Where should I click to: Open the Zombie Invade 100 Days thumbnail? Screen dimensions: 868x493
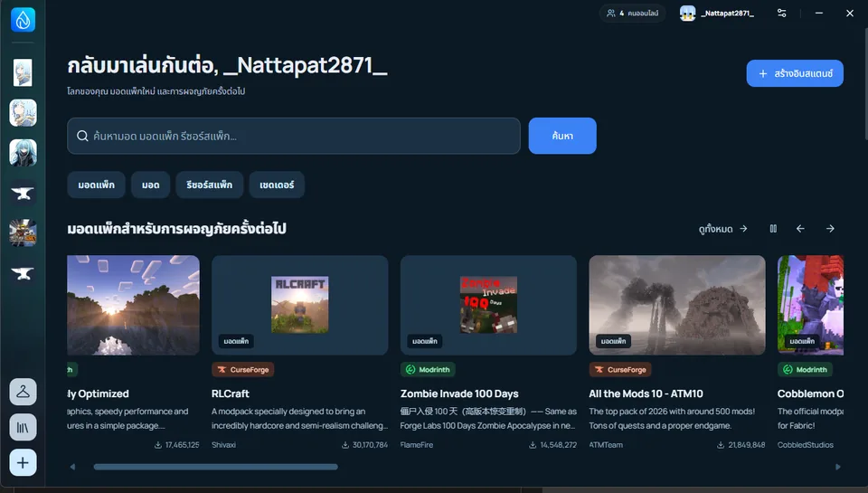pyautogui.click(x=489, y=305)
